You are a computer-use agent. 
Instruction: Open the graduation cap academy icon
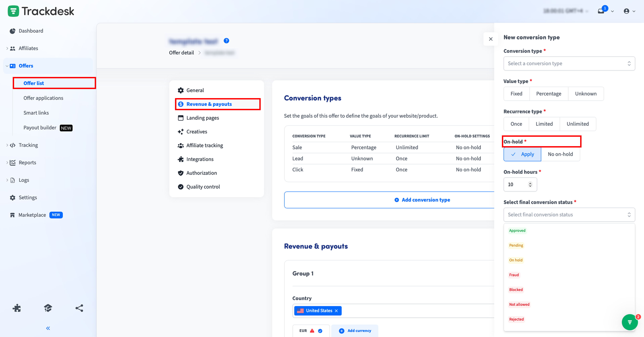(x=48, y=308)
